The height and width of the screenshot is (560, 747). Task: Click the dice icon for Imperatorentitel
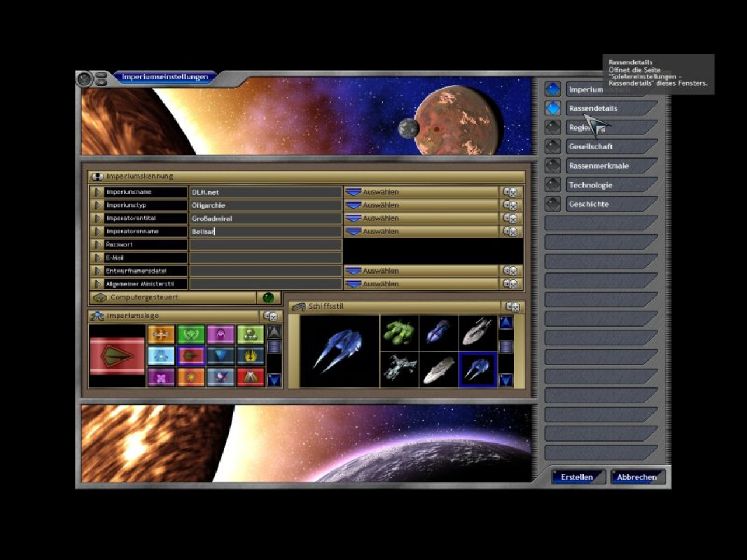click(x=511, y=218)
